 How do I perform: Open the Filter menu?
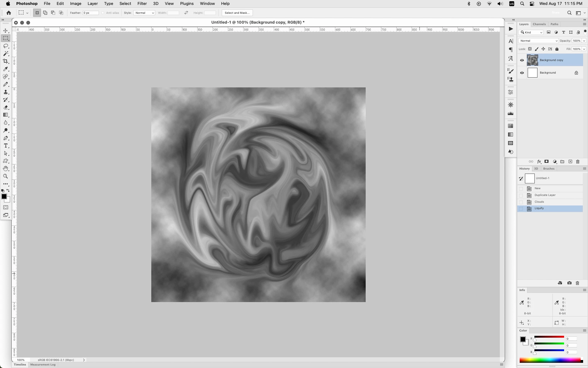[x=142, y=4]
